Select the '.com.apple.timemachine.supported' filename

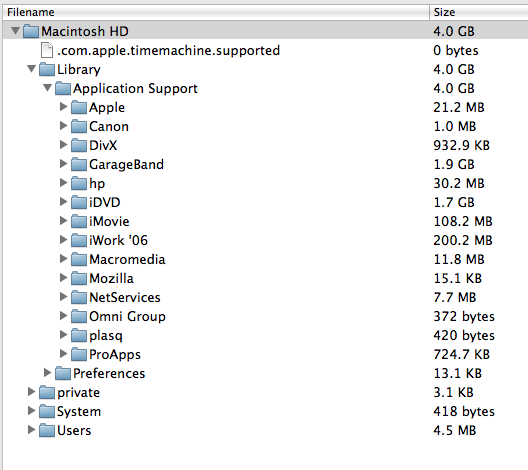click(168, 51)
